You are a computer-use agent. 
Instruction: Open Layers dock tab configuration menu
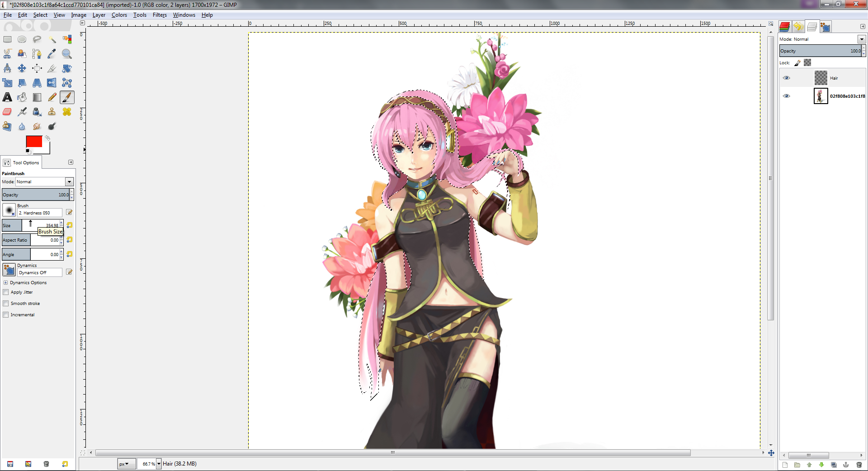(x=862, y=26)
